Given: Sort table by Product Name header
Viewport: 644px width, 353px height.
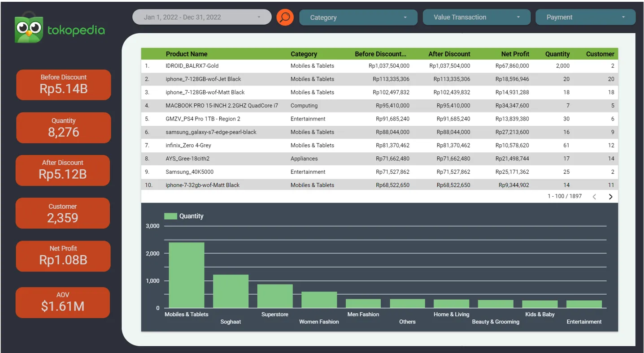Looking at the screenshot, I should [x=187, y=54].
